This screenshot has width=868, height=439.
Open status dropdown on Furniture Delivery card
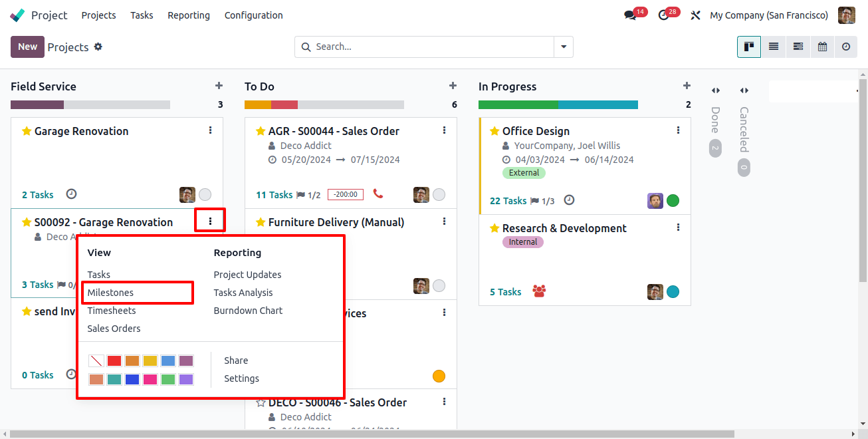tap(439, 285)
